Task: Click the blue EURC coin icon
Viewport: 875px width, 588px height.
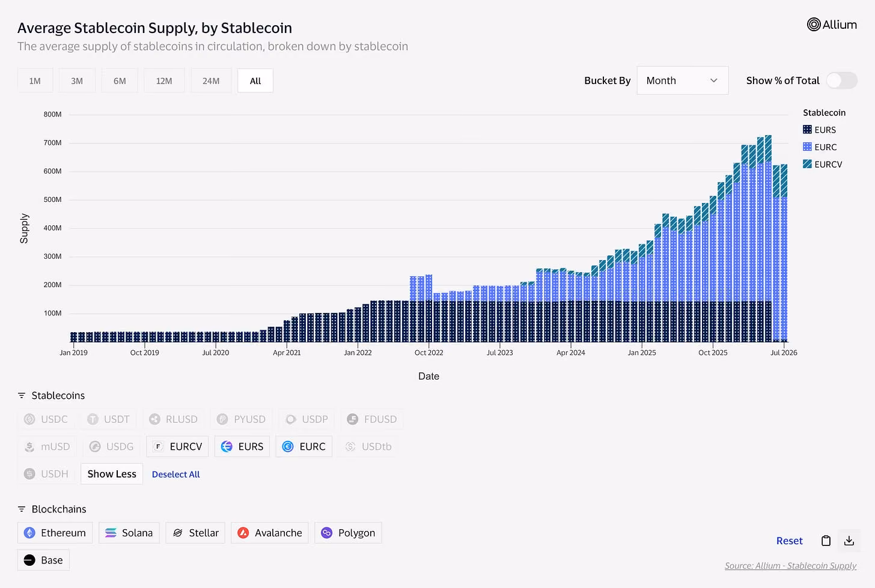Action: pos(288,446)
